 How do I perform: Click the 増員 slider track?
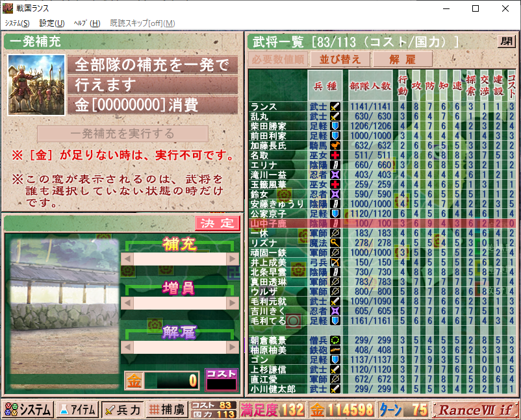click(180, 303)
